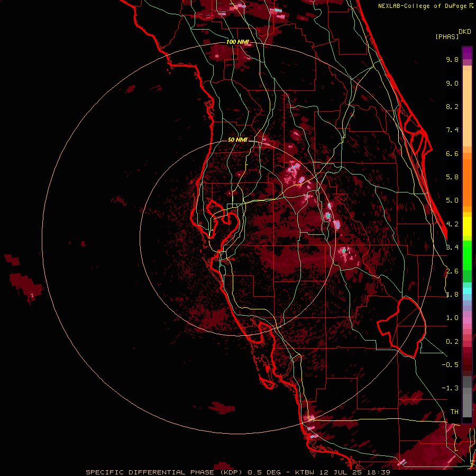Click the TH legend label
476x476 pixels.
point(454,412)
